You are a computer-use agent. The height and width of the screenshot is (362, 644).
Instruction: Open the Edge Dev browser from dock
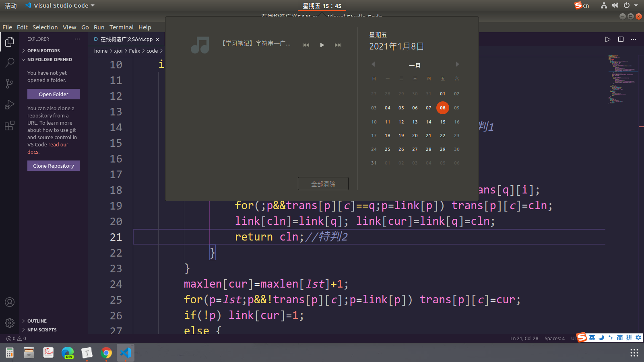(68, 353)
